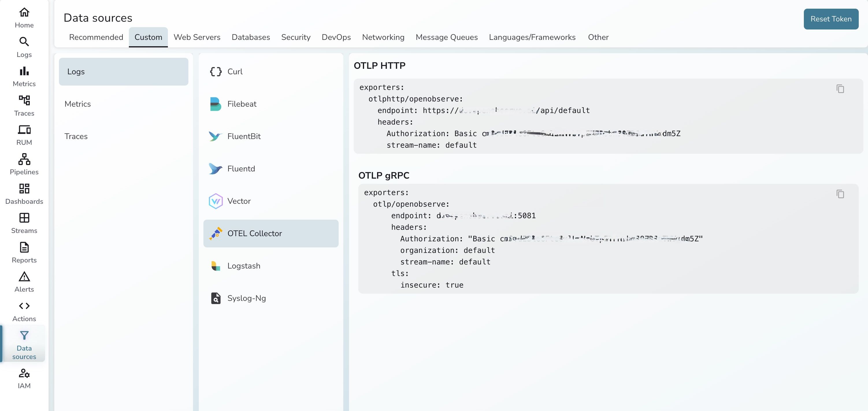Open the Metrics bar-chart icon
The width and height of the screenshot is (868, 411).
(x=24, y=71)
